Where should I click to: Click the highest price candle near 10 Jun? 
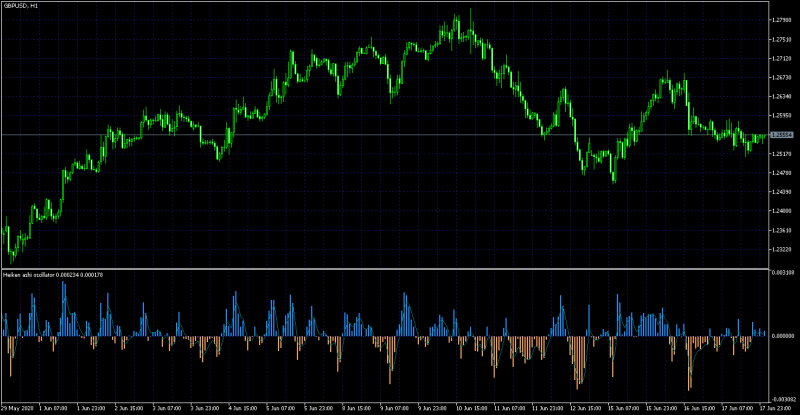[470, 28]
